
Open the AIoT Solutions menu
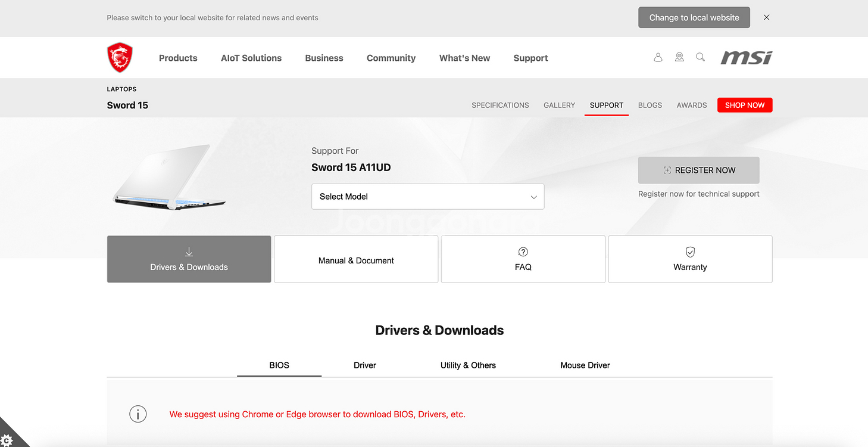(251, 58)
